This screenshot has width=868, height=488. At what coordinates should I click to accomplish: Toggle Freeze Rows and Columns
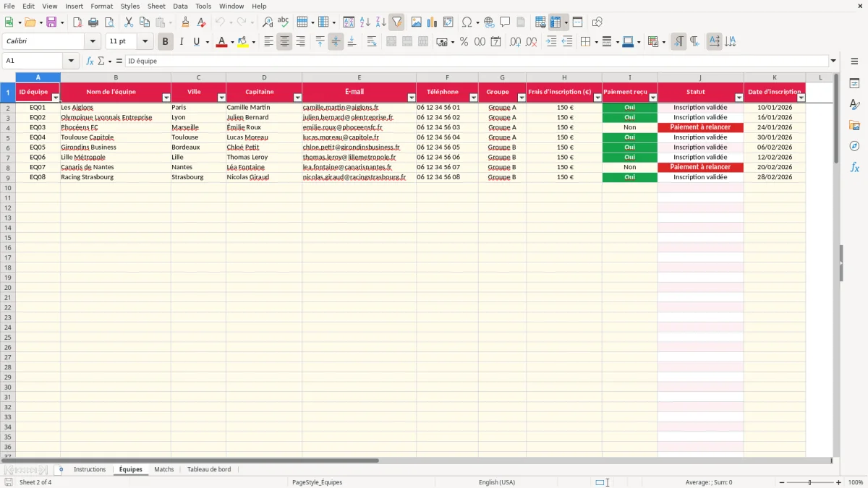coord(555,22)
